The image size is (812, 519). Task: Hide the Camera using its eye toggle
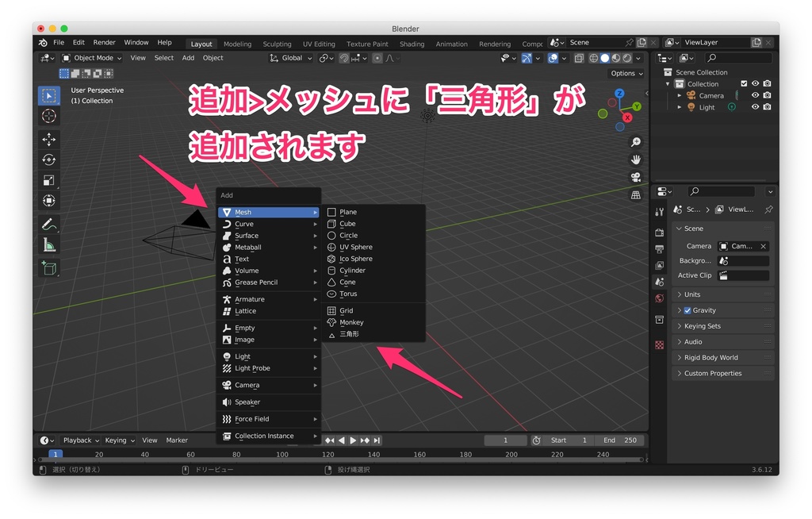[x=756, y=94]
